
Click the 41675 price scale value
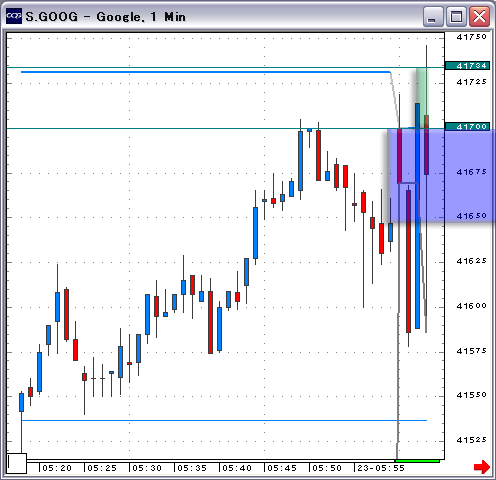471,172
